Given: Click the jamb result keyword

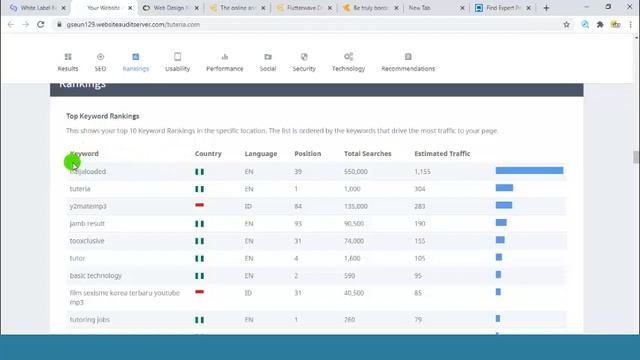Looking at the screenshot, I should point(87,224).
